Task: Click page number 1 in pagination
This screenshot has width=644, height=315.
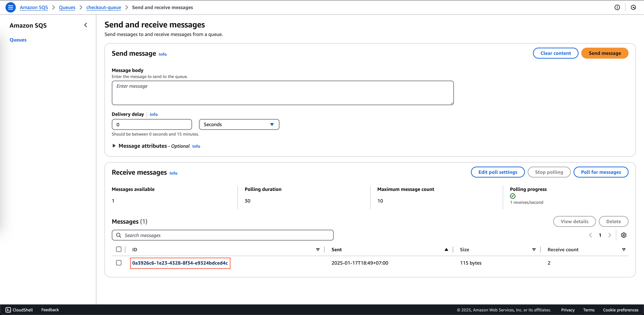Action: point(600,235)
